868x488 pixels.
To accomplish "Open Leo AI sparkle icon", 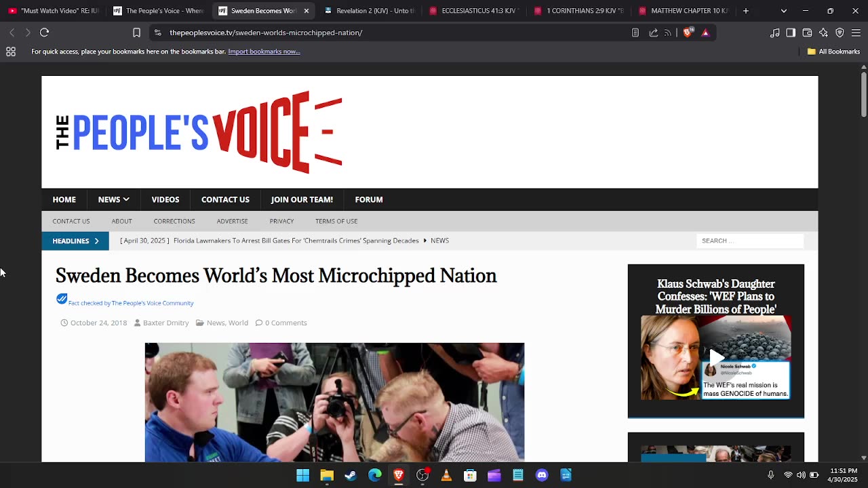I will click(823, 33).
